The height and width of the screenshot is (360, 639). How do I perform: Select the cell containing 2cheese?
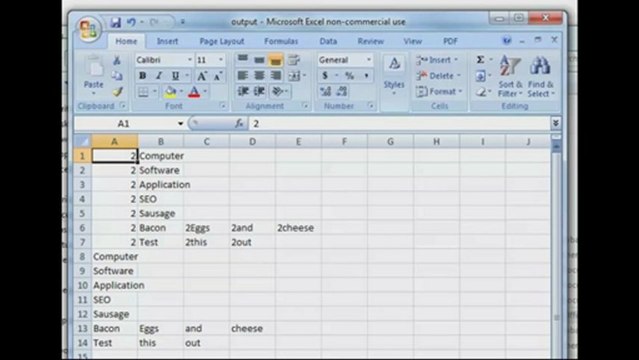tap(298, 227)
